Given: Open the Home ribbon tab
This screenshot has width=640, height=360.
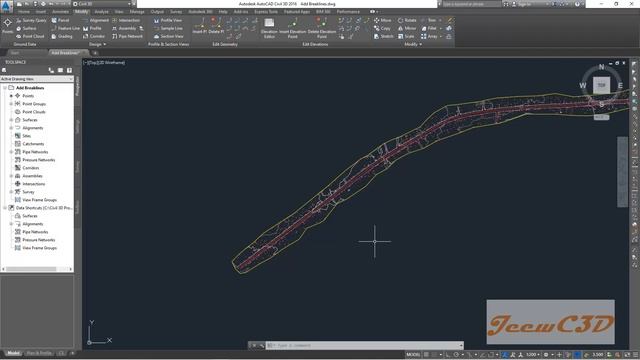Looking at the screenshot, I should 24,12.
